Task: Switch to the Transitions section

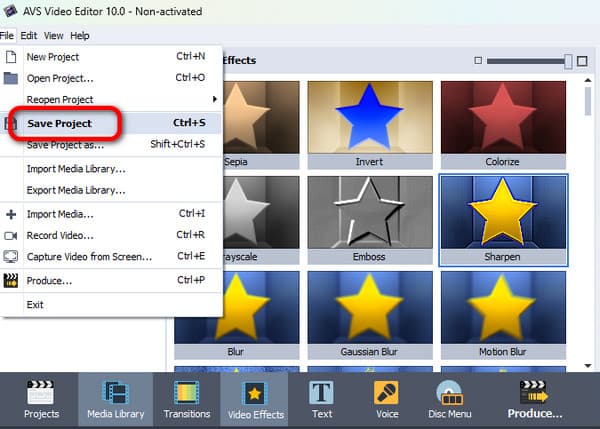Action: point(187,399)
